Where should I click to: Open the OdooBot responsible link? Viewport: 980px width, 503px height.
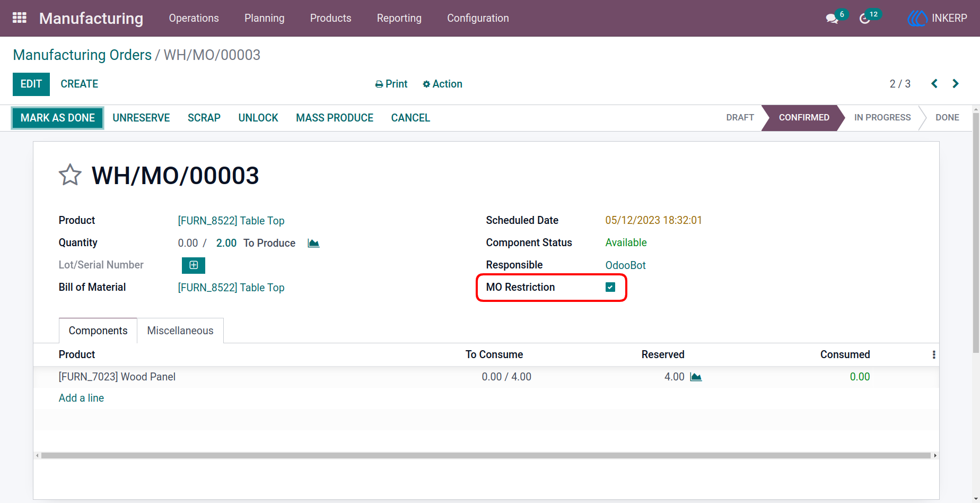625,265
